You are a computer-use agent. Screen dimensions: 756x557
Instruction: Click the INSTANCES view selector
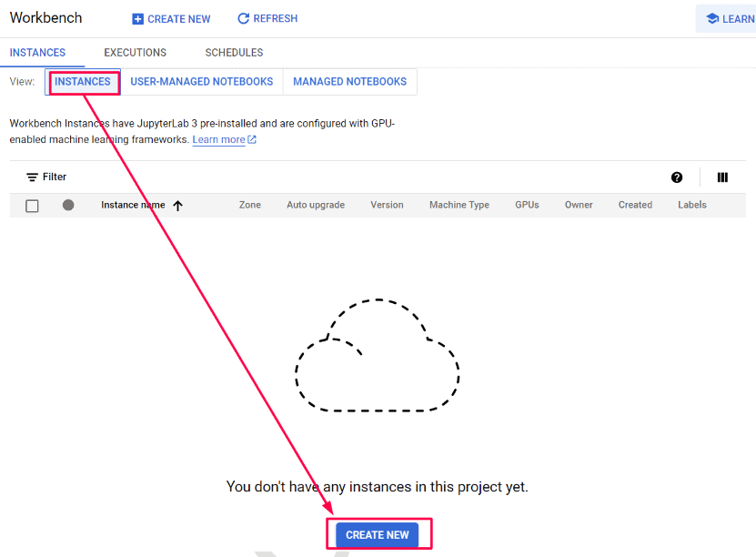point(83,81)
